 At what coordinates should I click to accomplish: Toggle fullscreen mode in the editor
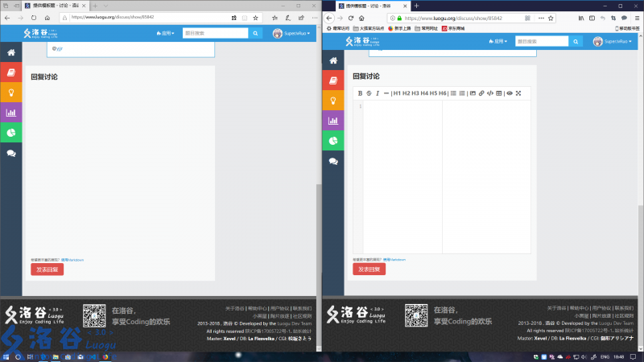click(518, 93)
